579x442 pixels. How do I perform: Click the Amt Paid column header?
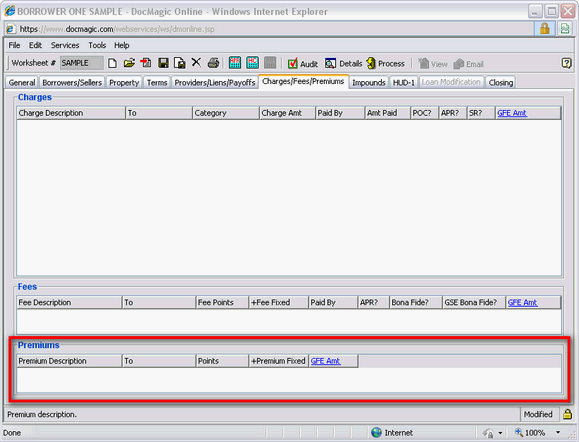[x=387, y=113]
